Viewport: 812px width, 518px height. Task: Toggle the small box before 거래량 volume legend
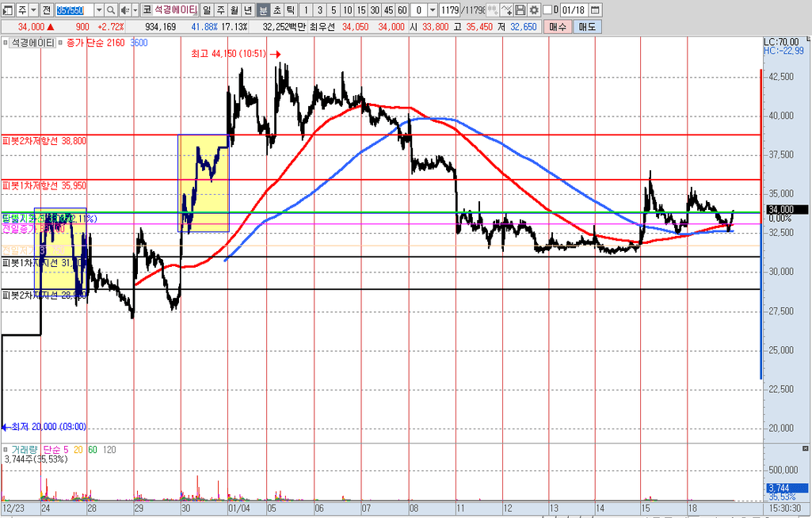tap(6, 449)
